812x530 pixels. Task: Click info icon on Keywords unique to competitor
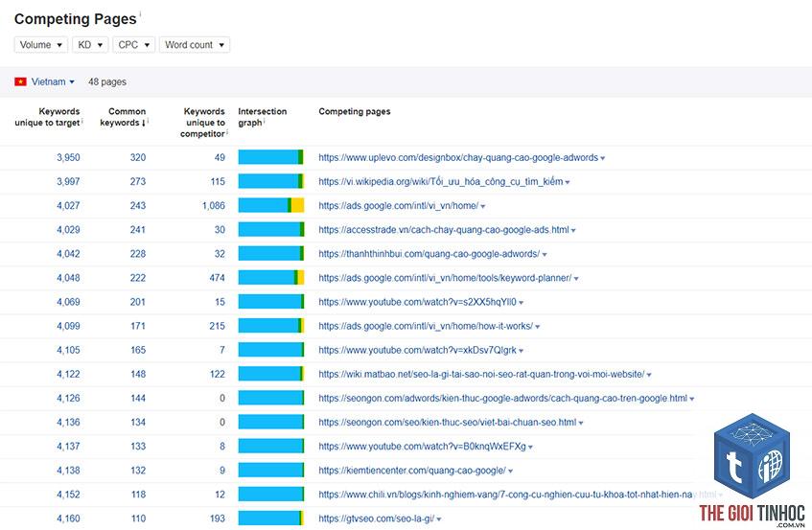point(227,132)
